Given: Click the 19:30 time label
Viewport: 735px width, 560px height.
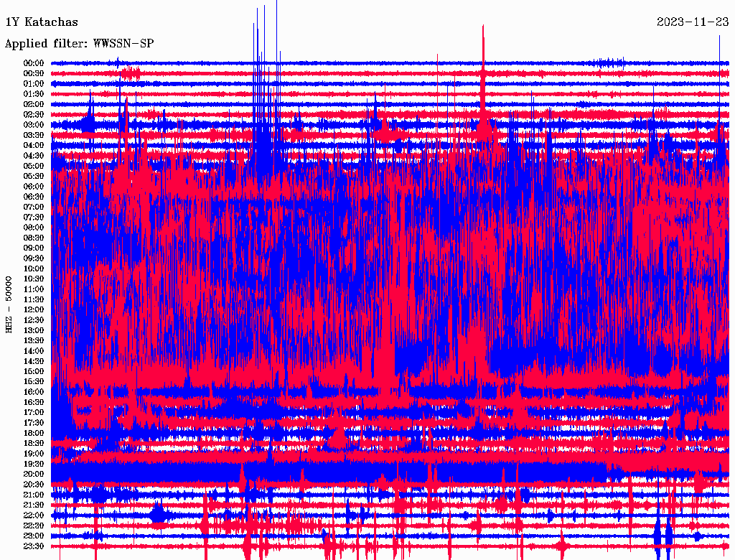Looking at the screenshot, I should tap(34, 465).
